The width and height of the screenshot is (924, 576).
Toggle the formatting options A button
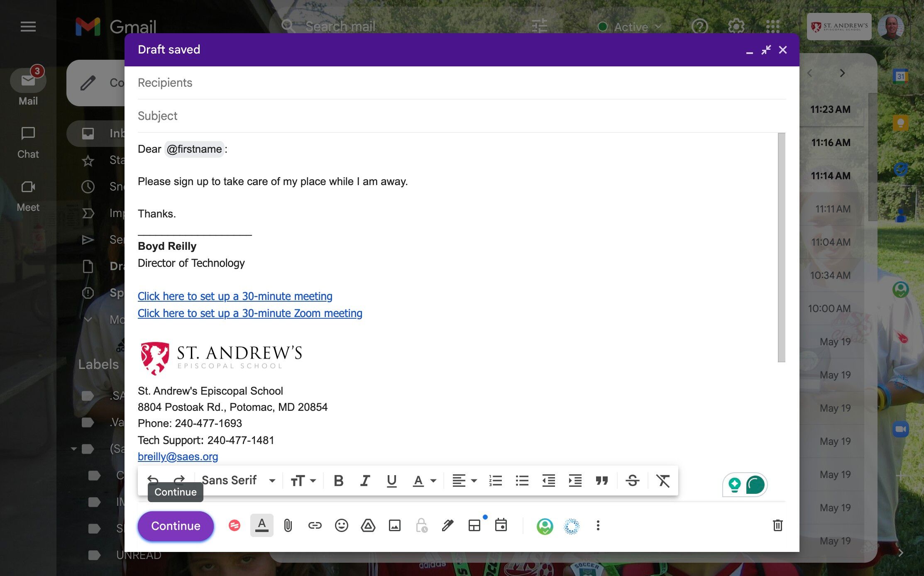[262, 525]
